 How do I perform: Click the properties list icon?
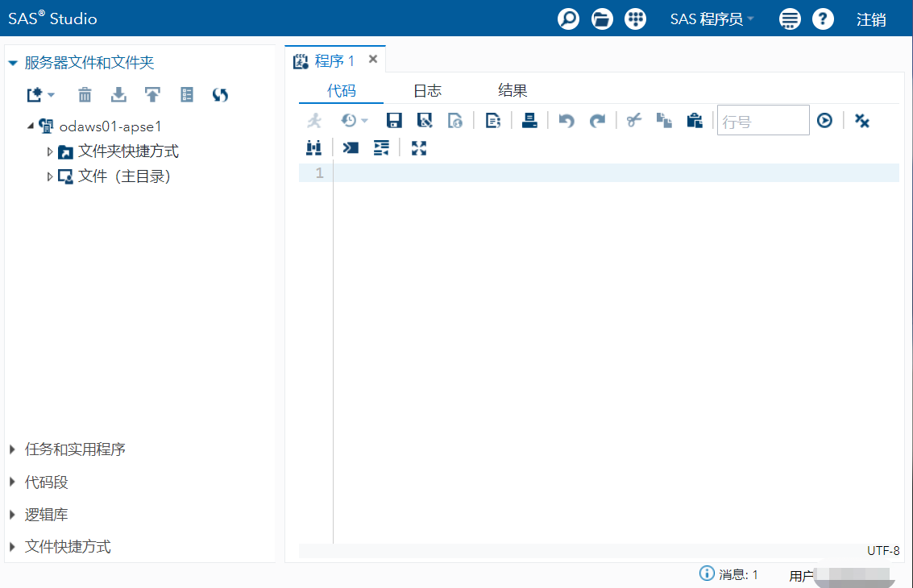point(187,94)
